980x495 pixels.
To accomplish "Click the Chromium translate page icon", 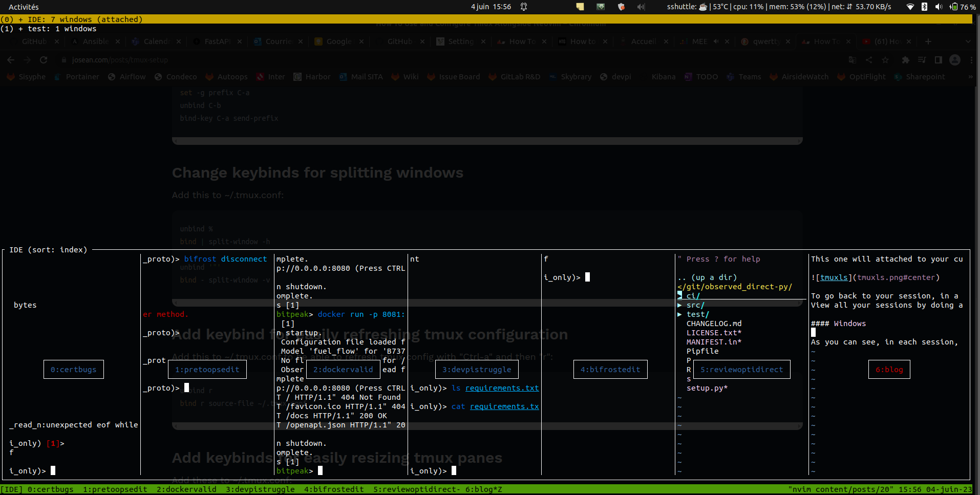I will click(x=853, y=60).
